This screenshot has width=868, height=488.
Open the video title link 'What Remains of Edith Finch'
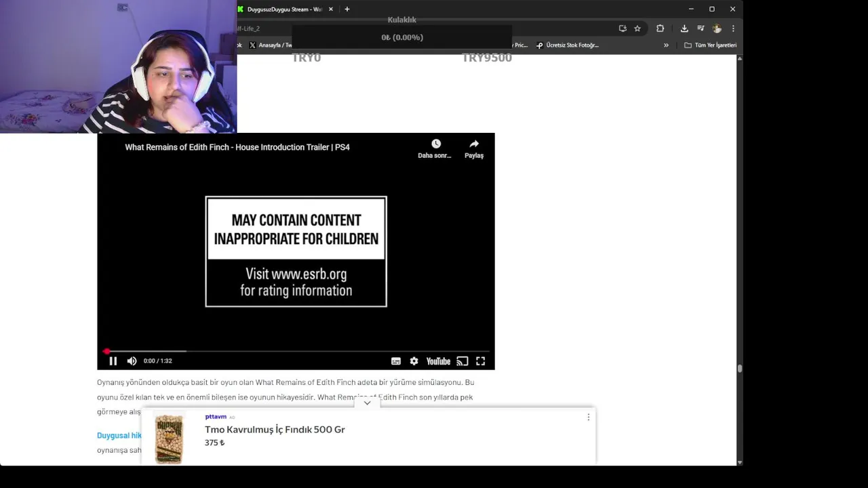(x=237, y=147)
